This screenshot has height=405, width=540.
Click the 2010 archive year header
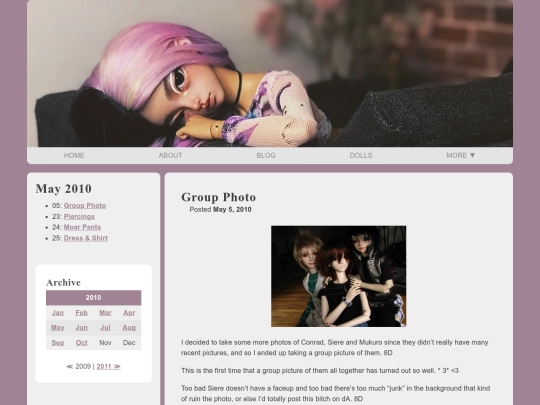[94, 298]
